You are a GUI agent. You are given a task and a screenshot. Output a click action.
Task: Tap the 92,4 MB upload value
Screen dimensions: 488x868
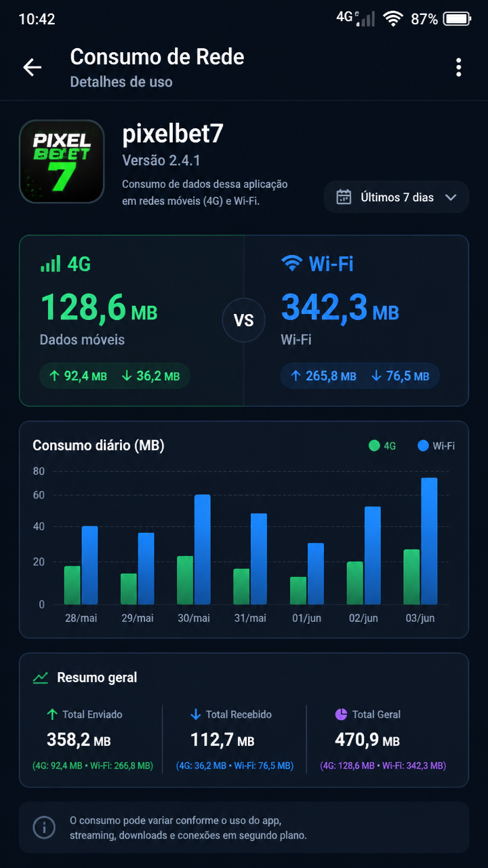pyautogui.click(x=78, y=376)
